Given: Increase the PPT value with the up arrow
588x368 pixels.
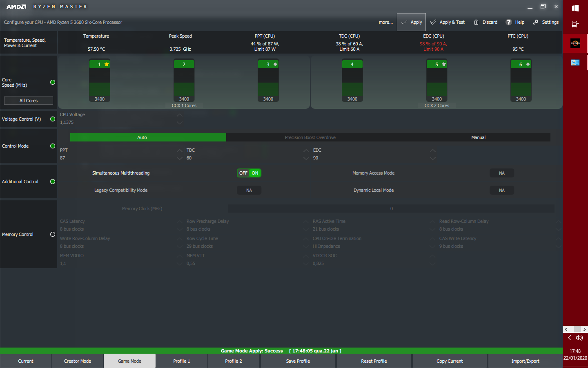Looking at the screenshot, I should tap(180, 150).
